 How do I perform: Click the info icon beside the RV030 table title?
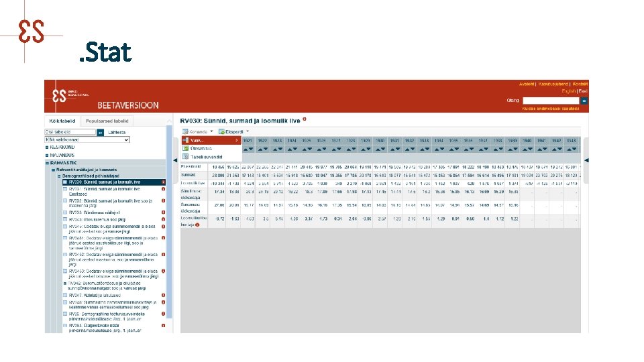[305, 119]
